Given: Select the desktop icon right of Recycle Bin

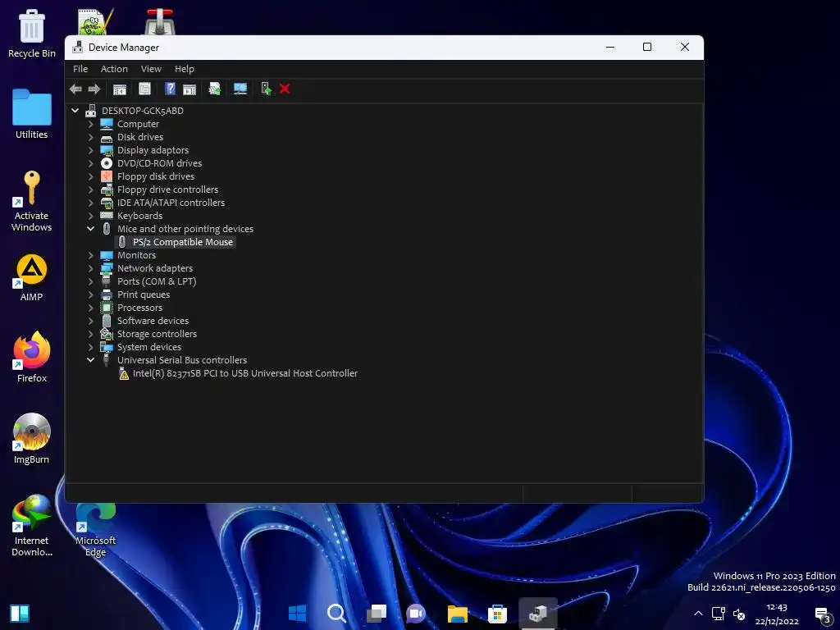Looking at the screenshot, I should [95, 21].
